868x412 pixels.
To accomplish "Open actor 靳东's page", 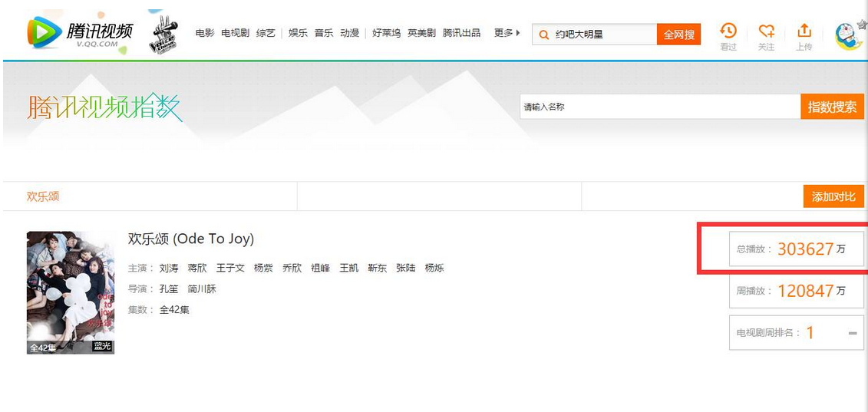I will coord(378,269).
